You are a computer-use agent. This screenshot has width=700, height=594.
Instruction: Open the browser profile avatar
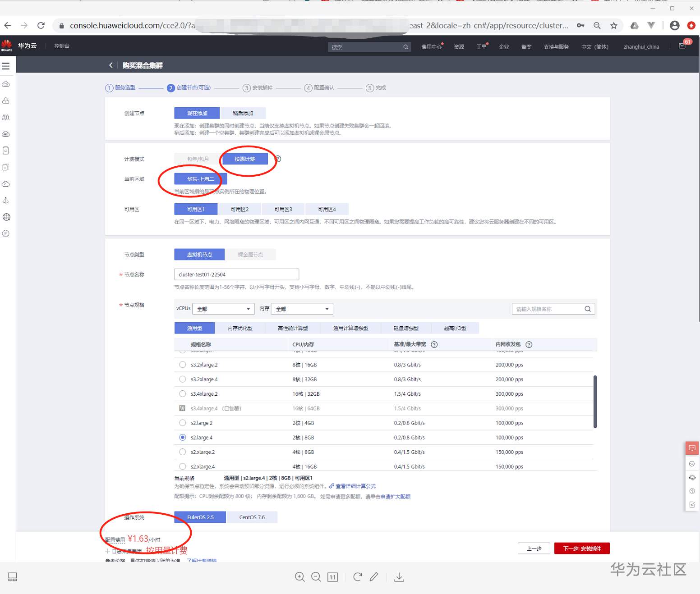675,26
